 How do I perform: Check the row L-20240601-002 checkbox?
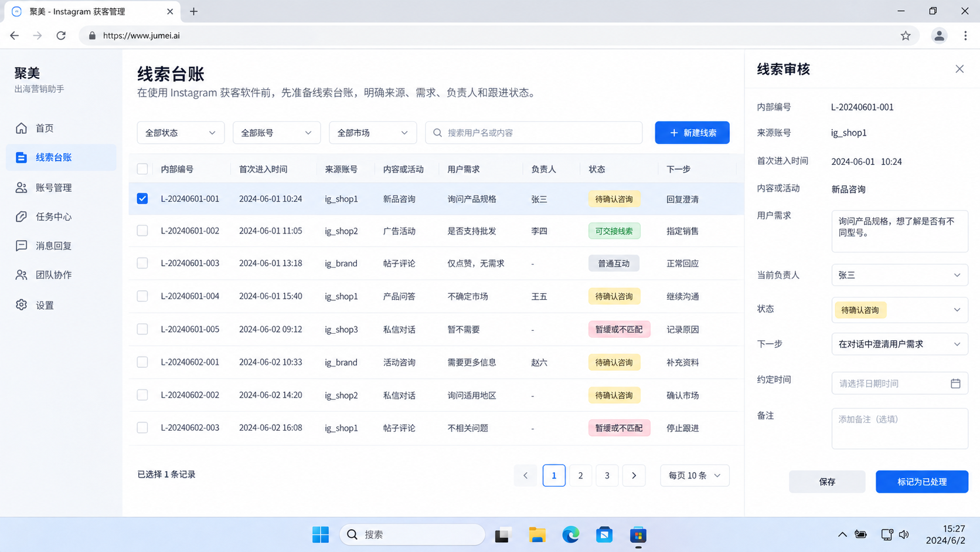(x=142, y=231)
